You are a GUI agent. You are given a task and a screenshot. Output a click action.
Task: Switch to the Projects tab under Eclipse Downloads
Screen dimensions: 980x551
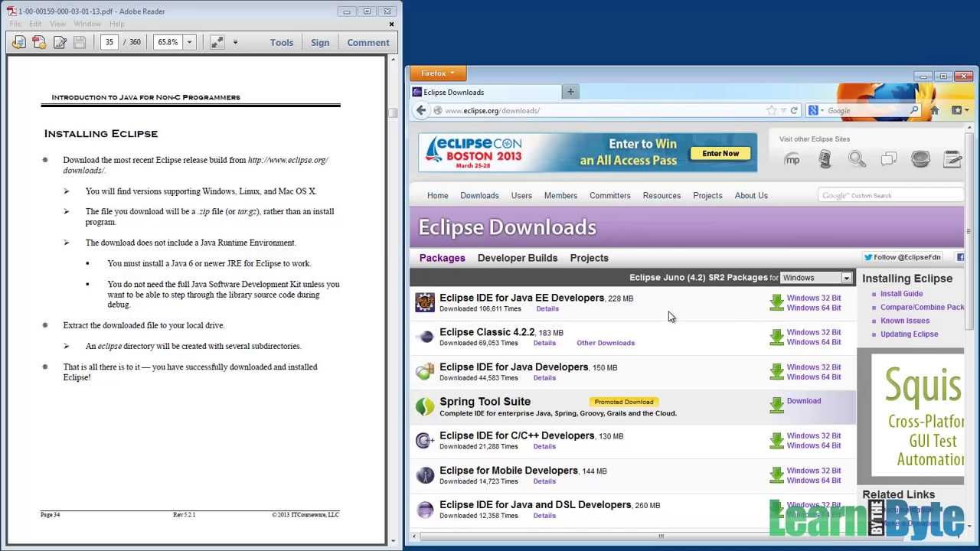(x=590, y=258)
